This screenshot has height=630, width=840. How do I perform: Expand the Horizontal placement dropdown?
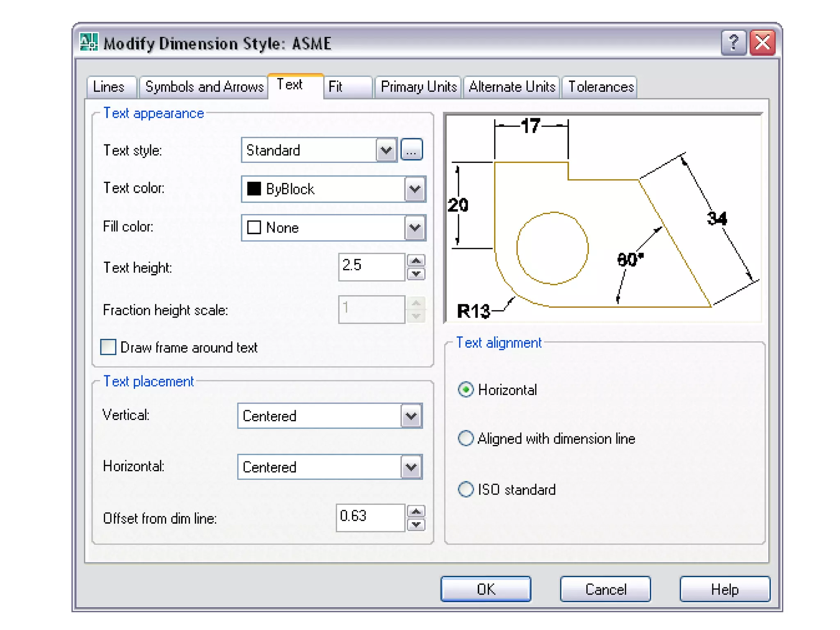click(411, 467)
